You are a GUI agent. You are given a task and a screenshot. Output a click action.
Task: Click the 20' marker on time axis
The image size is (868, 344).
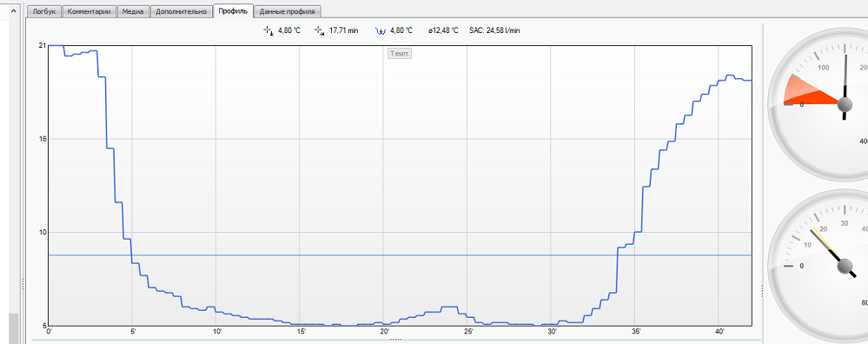click(384, 332)
